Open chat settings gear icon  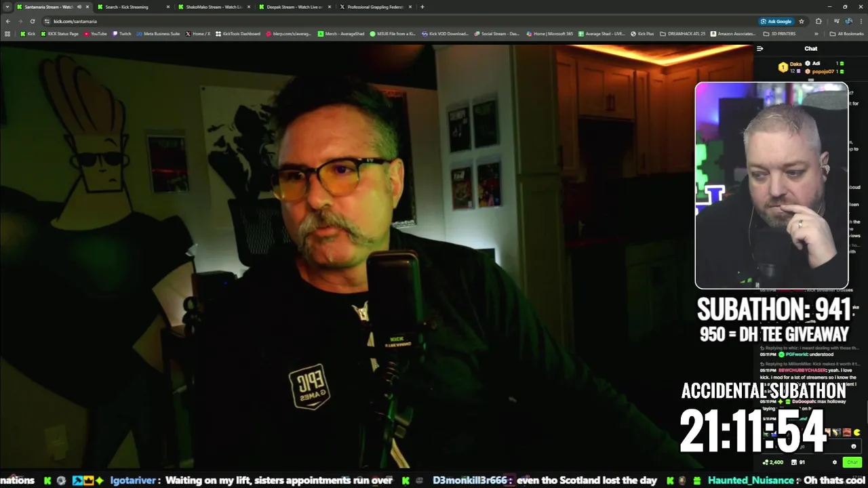(x=835, y=462)
